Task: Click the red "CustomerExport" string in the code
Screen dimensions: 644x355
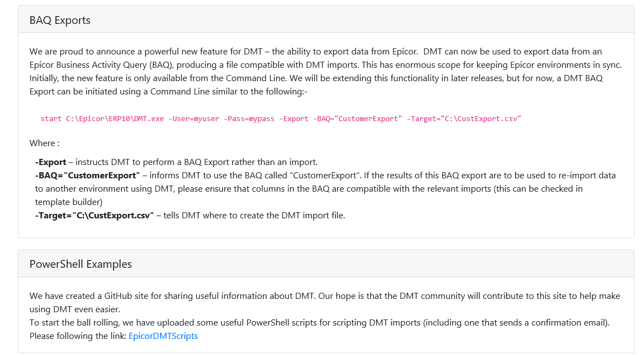Action: pyautogui.click(x=370, y=119)
